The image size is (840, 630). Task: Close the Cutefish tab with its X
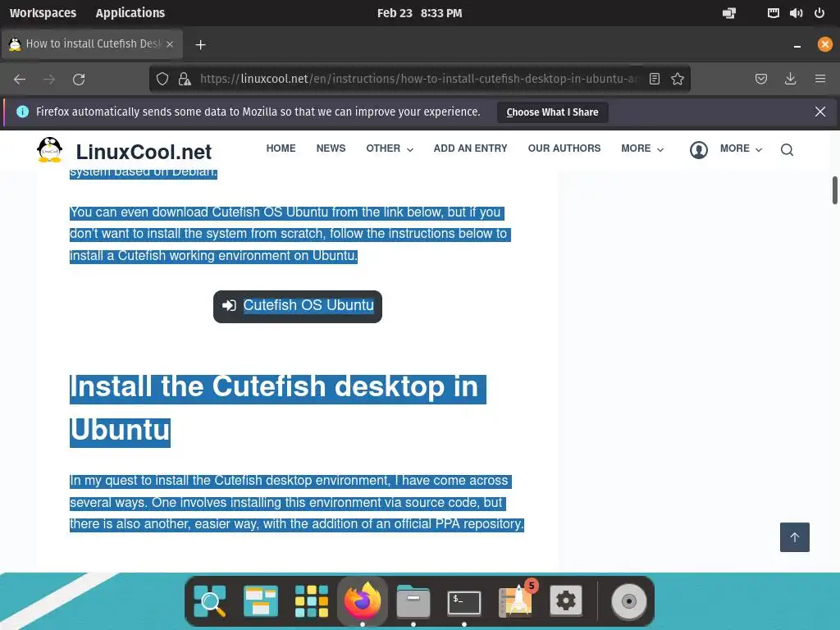tap(170, 44)
